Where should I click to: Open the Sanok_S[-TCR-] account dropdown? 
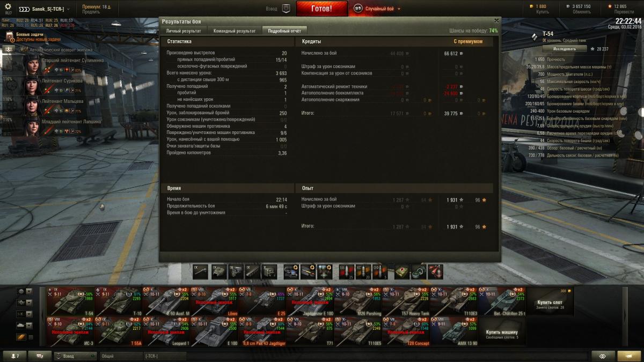[x=45, y=9]
